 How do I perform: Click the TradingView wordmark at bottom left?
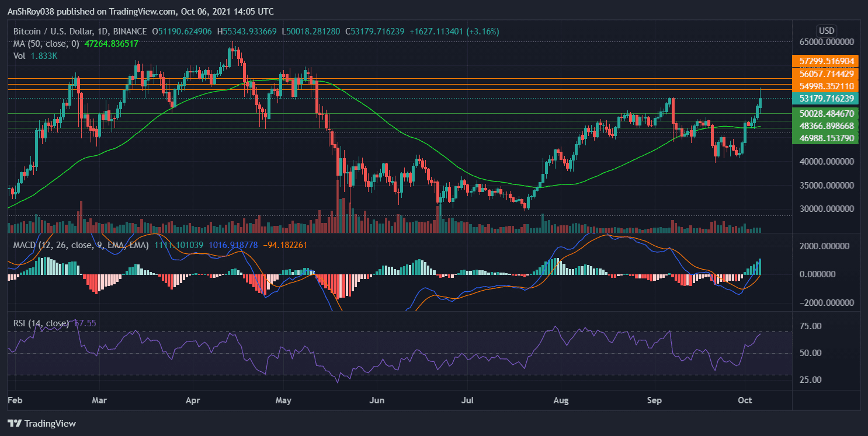pos(50,424)
